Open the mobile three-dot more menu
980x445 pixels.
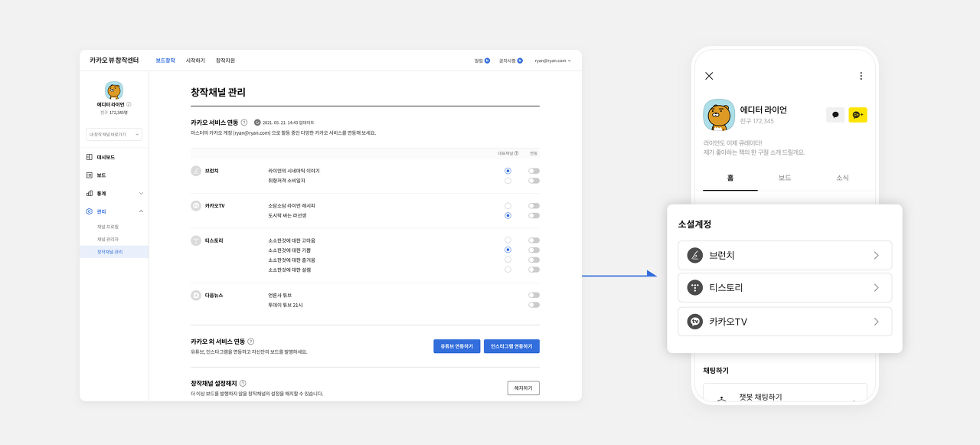coord(861,76)
